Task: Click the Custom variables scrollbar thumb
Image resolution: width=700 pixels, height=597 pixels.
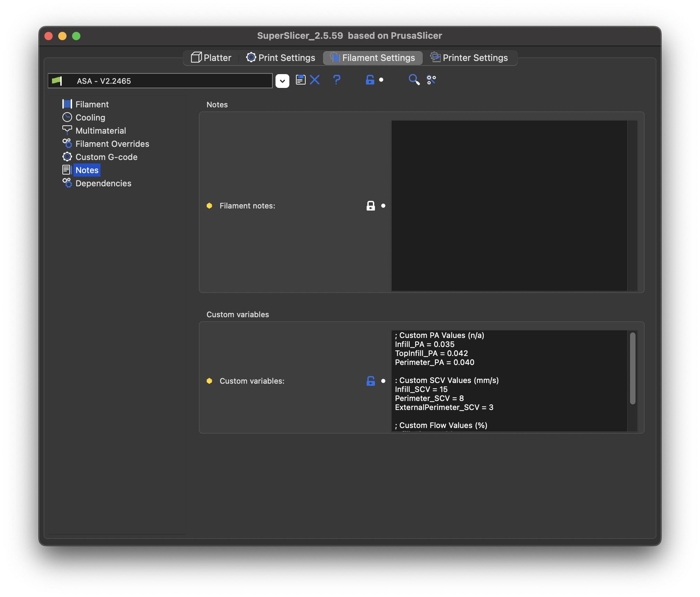Action: pyautogui.click(x=632, y=368)
